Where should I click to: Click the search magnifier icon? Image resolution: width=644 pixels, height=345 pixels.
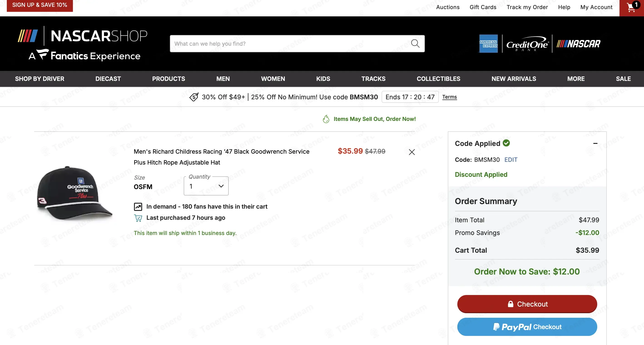415,44
